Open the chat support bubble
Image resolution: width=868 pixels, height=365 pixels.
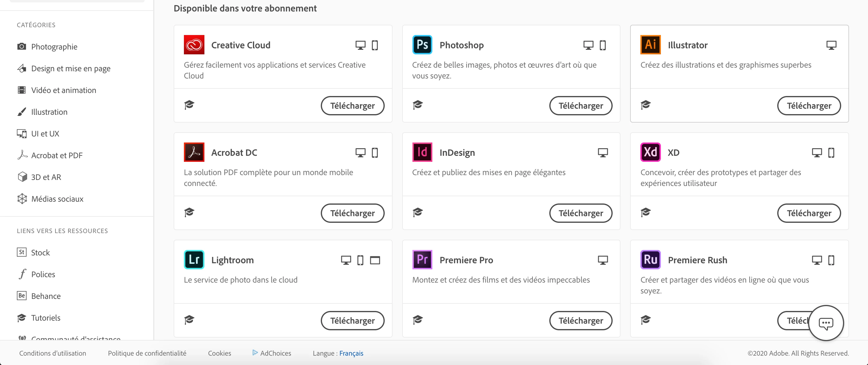[825, 323]
